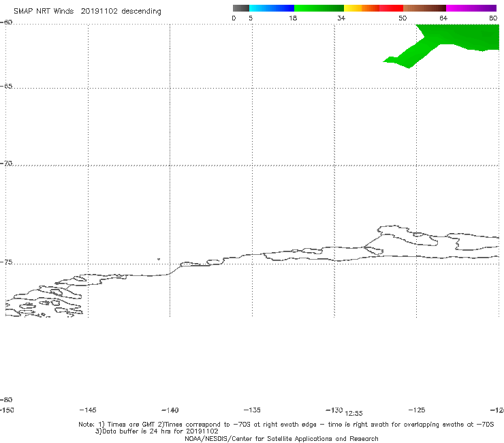Click the color bar label "18"
The height and width of the screenshot is (443, 504).
tap(293, 18)
